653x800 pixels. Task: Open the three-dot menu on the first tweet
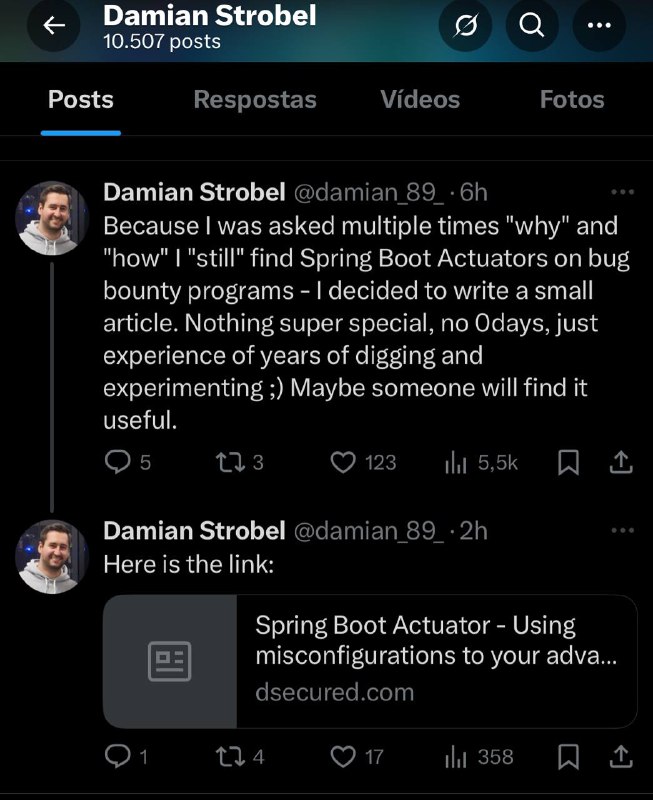tap(622, 190)
